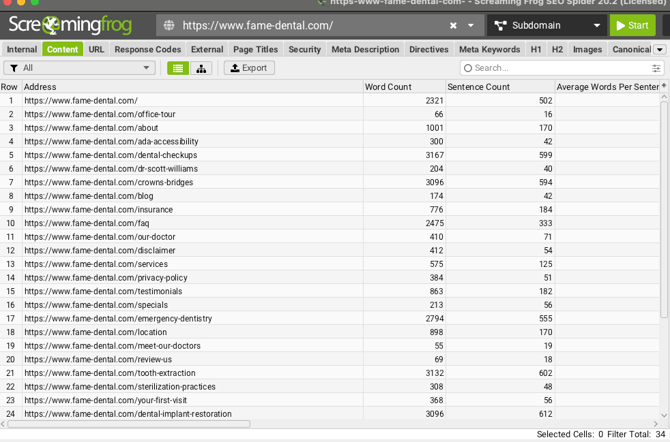This screenshot has height=442, width=670.
Task: Select the /insurance URL row
Action: click(x=329, y=209)
